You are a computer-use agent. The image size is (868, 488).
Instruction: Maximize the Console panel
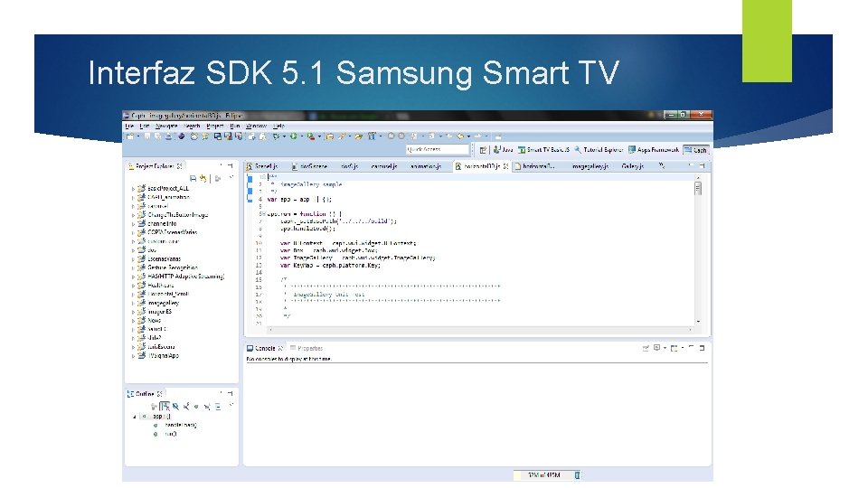tap(702, 347)
